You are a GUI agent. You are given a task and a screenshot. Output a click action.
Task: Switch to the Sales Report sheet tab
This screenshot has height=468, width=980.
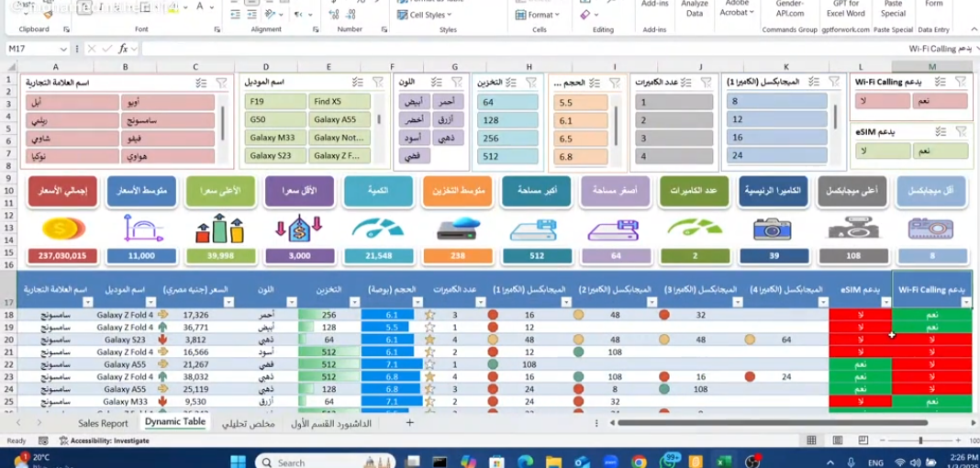pyautogui.click(x=102, y=423)
